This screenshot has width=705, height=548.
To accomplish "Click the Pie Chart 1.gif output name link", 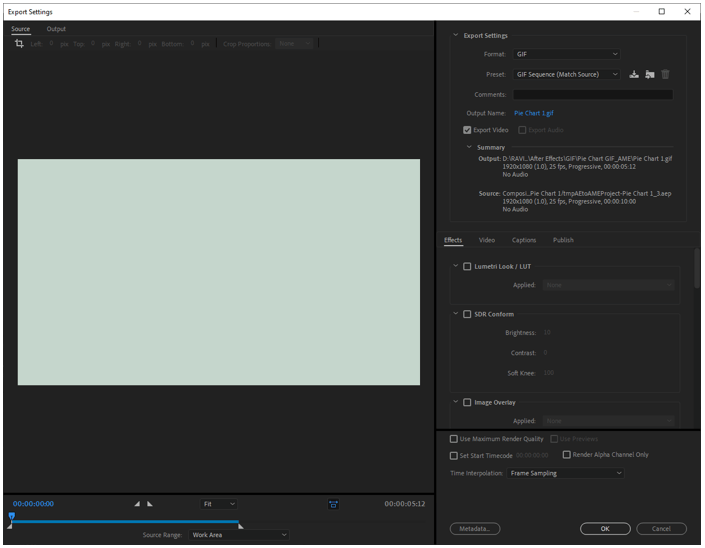I will tap(534, 113).
